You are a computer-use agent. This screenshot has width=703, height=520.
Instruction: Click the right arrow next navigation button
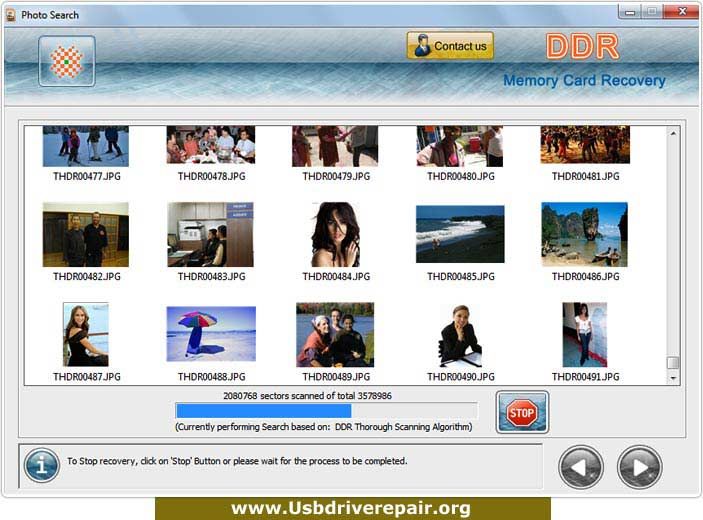point(639,467)
